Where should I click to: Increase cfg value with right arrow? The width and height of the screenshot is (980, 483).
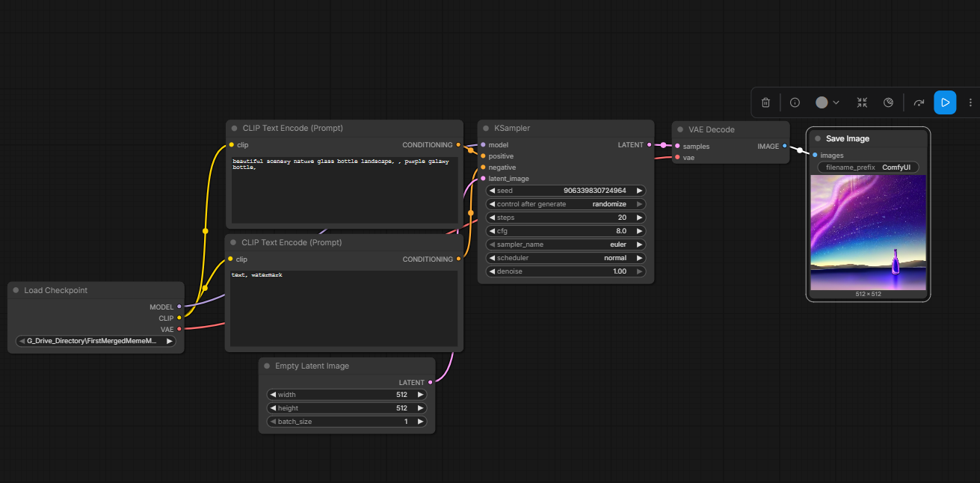tap(639, 231)
